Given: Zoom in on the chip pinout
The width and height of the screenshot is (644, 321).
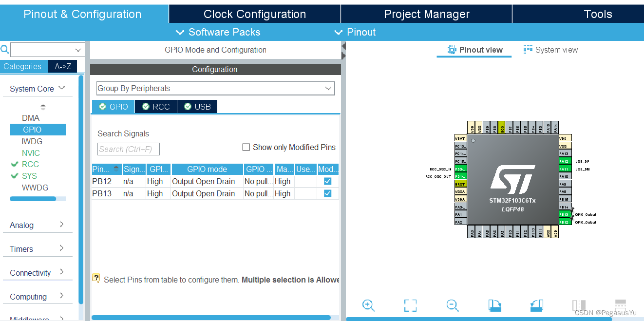Looking at the screenshot, I should tap(368, 305).
